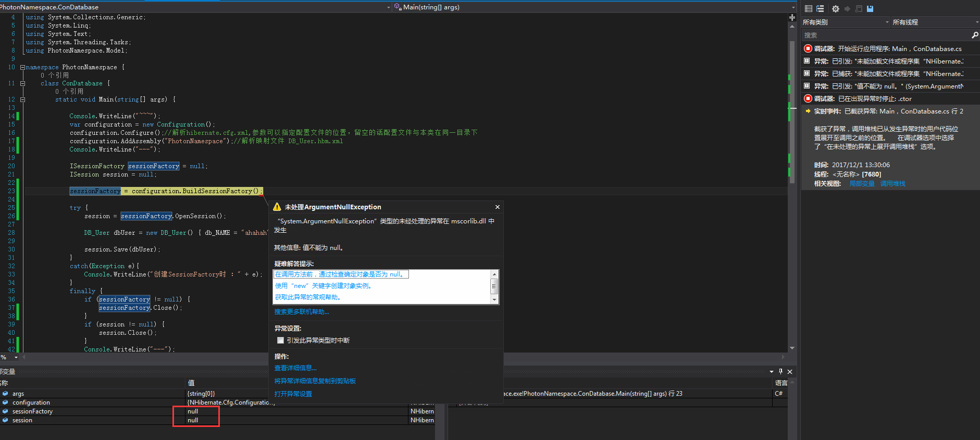Click exception icon of 值不能为 null event row
The width and height of the screenshot is (980, 440).
(807, 86)
